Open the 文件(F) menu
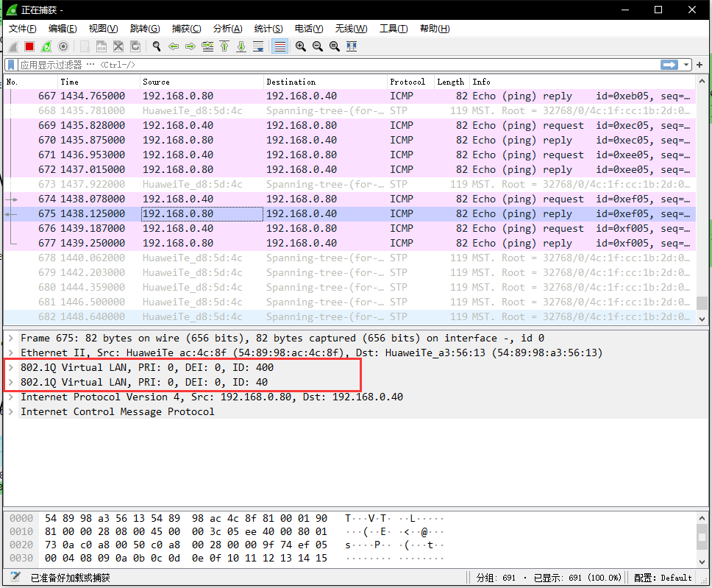 (23, 29)
